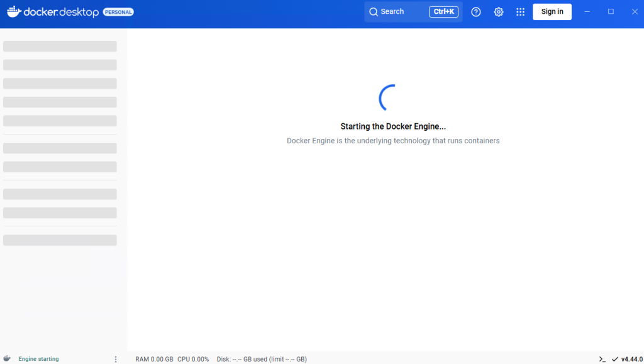Click the docker.desktop title text
The image size is (644, 364).
pos(61,12)
